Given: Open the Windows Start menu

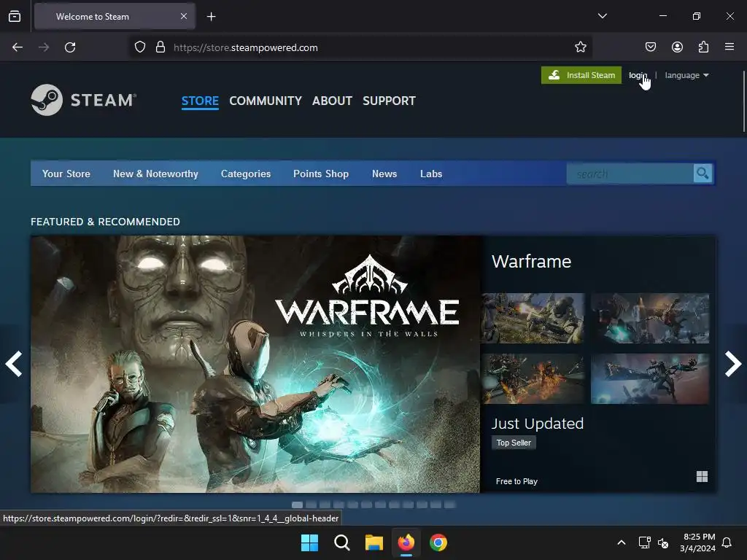Looking at the screenshot, I should click(309, 542).
